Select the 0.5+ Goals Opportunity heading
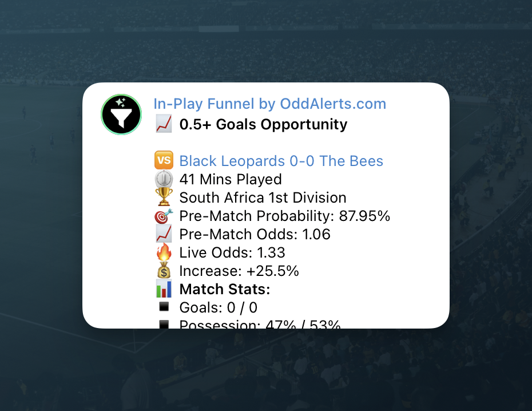Viewport: 532px width, 411px height. 263,125
